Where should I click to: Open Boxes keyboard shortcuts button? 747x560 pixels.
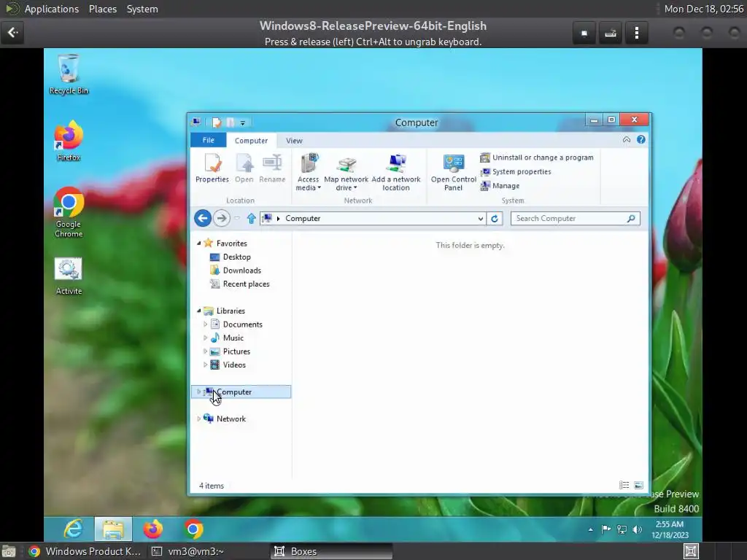[611, 33]
